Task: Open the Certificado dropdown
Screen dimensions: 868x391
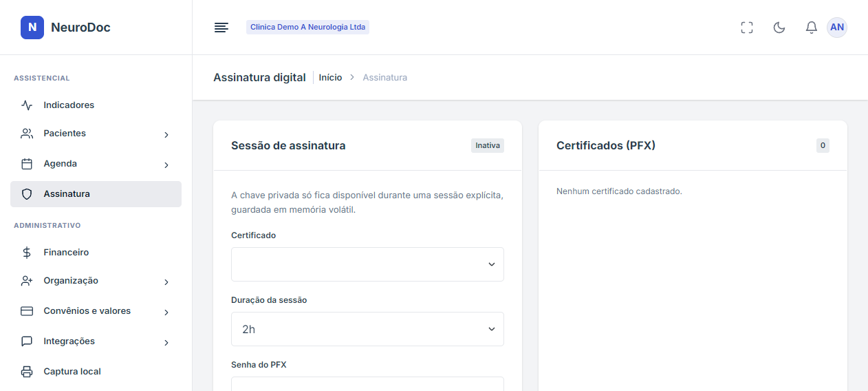Action: (x=367, y=264)
